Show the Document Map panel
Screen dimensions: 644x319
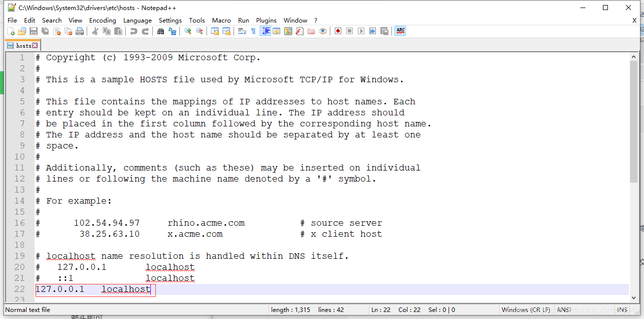pyautogui.click(x=288, y=31)
